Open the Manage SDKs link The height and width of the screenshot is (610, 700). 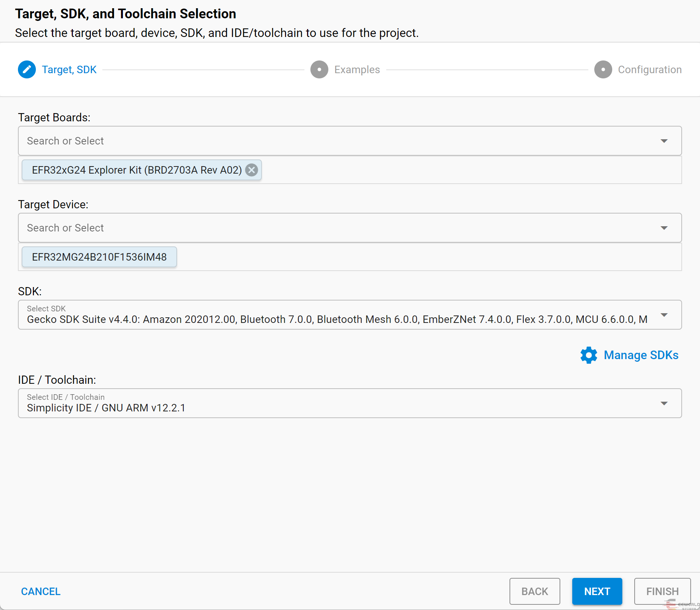(641, 355)
